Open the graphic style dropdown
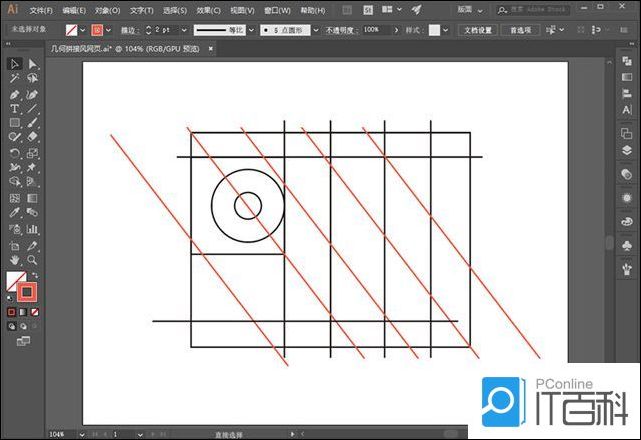 coord(446,30)
